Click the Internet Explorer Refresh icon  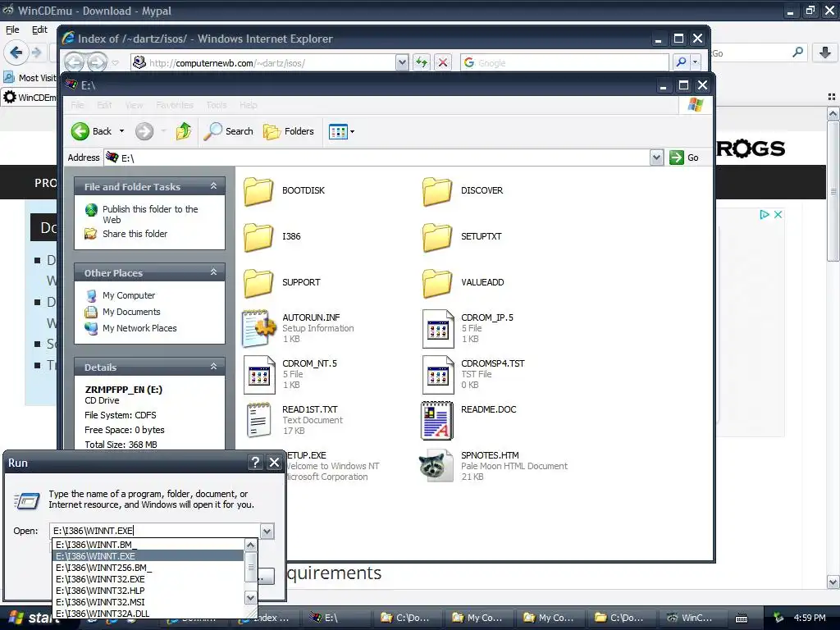tap(422, 62)
